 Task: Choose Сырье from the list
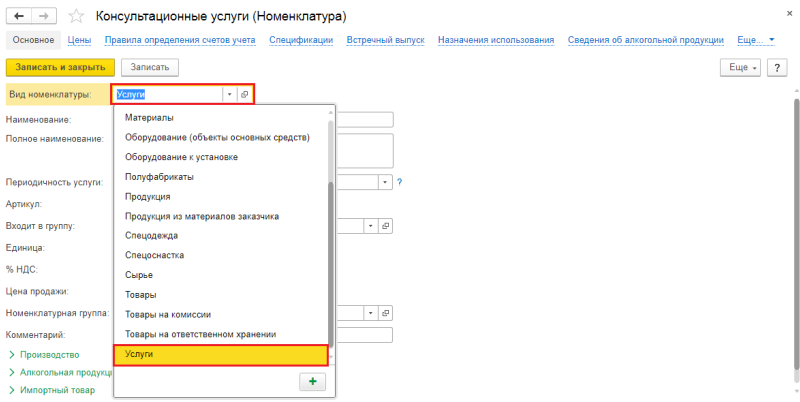pos(220,275)
